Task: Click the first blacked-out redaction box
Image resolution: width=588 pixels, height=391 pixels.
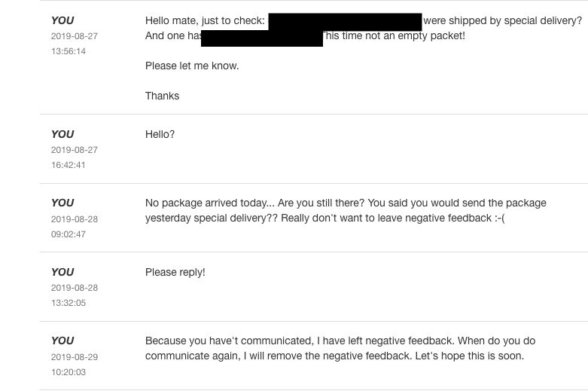Action: [x=345, y=22]
